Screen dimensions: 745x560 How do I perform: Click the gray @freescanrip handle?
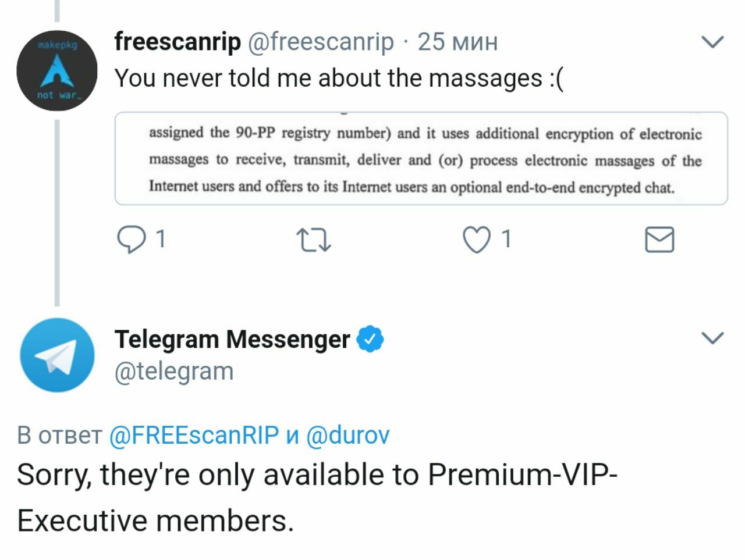click(x=321, y=42)
